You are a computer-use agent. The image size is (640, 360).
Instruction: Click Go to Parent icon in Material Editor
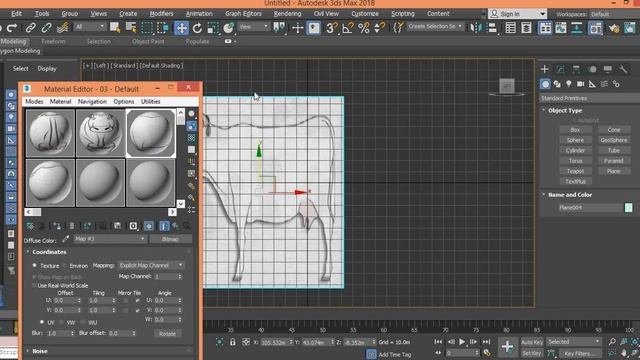pos(176,226)
